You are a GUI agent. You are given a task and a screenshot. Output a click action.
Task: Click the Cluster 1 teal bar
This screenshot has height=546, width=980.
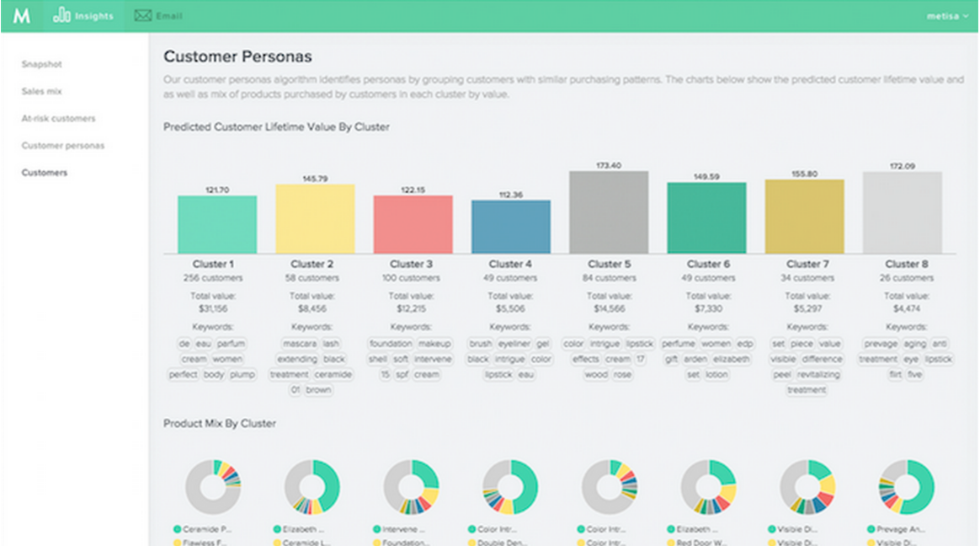pos(217,224)
